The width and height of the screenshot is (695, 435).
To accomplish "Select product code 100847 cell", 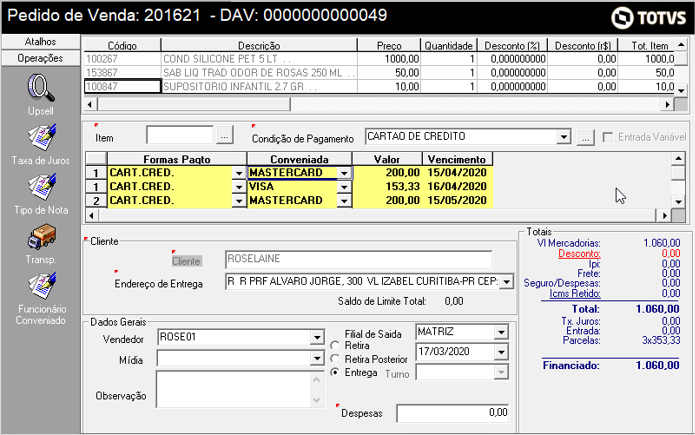I will 122,86.
